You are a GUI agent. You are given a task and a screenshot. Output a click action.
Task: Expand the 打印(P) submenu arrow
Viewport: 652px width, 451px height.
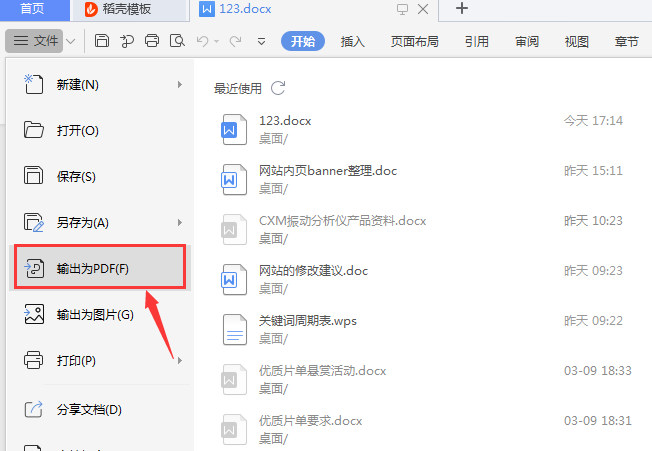tap(180, 360)
